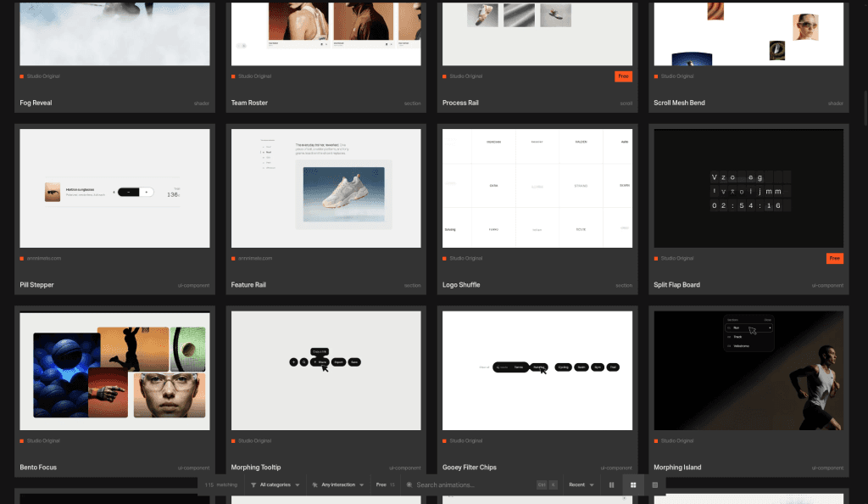
Task: Open the Pill Stepper preview
Action: (114, 188)
